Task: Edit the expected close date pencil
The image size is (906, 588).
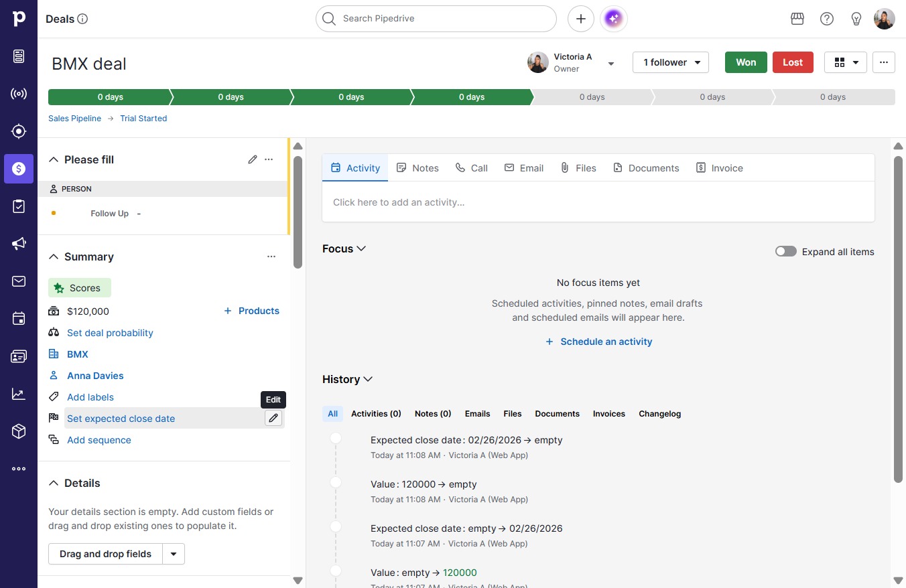Action: pyautogui.click(x=273, y=419)
